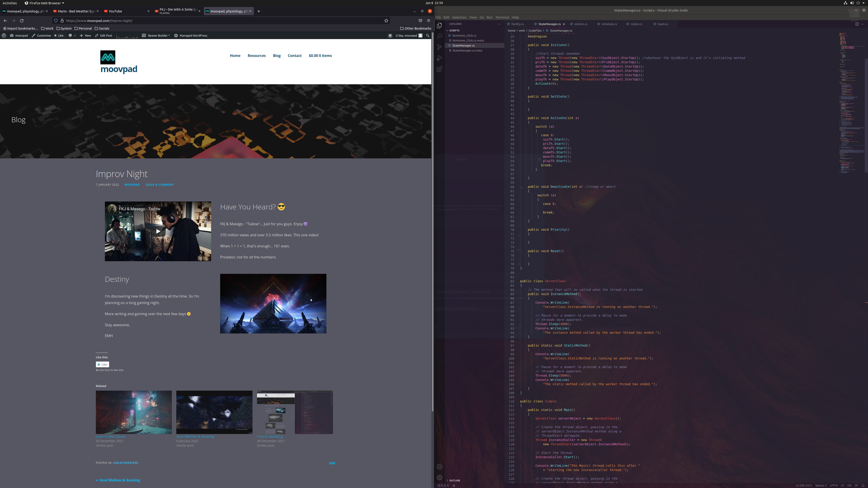Viewport: 868px width, 488px height.
Task: Open the Manage gear in VS Code
Action: (439, 478)
